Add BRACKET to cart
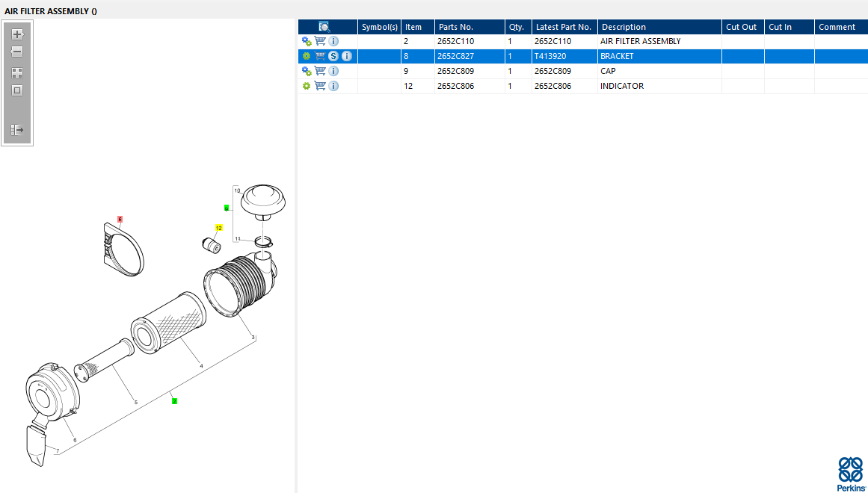The height and width of the screenshot is (493, 868). point(320,56)
